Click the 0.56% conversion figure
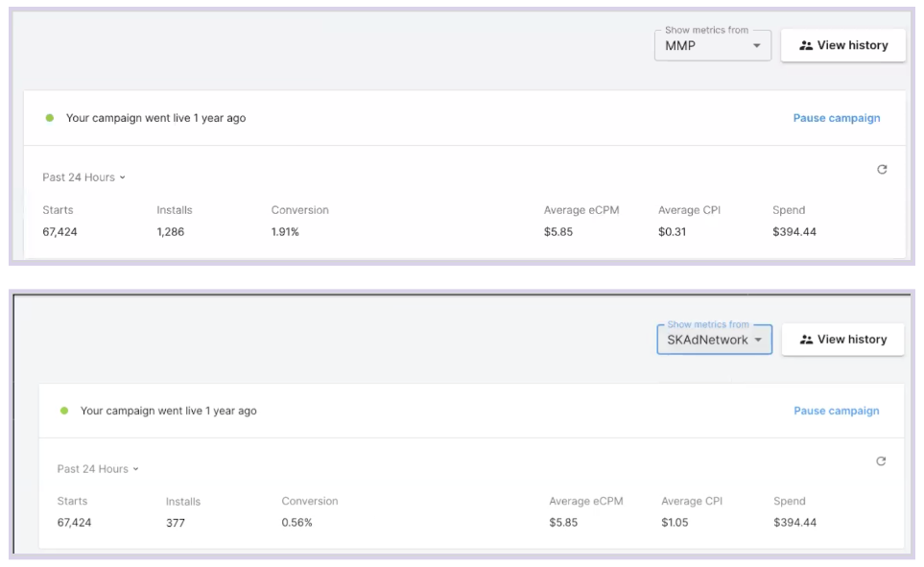 296,523
